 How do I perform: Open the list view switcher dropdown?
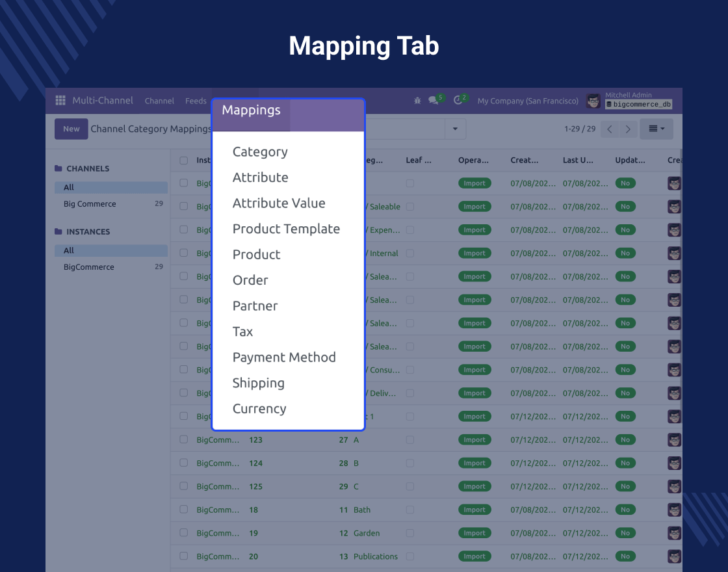click(656, 129)
